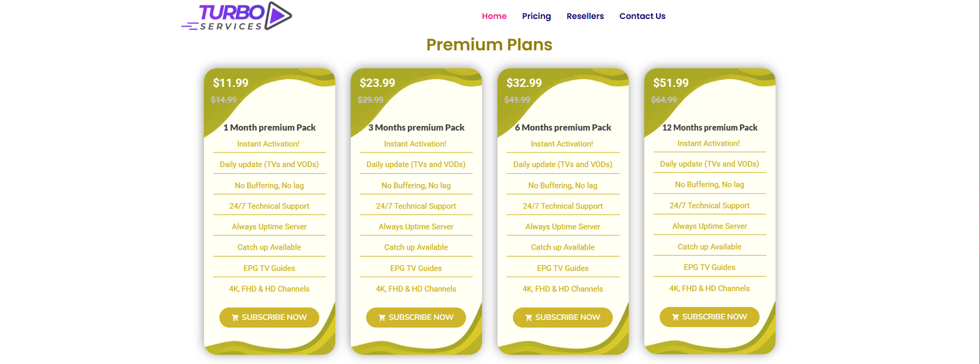The image size is (980, 364).
Task: Open the Contact Us page
Action: [642, 16]
